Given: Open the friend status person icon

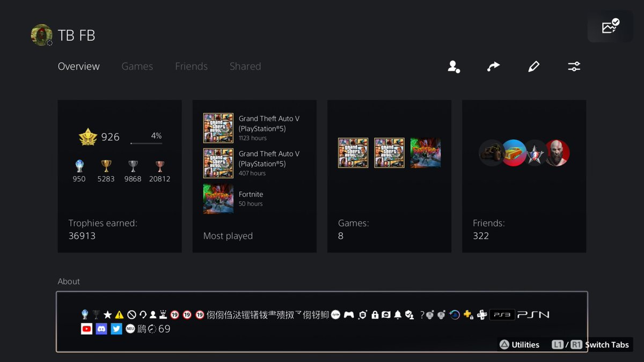Looking at the screenshot, I should [454, 67].
